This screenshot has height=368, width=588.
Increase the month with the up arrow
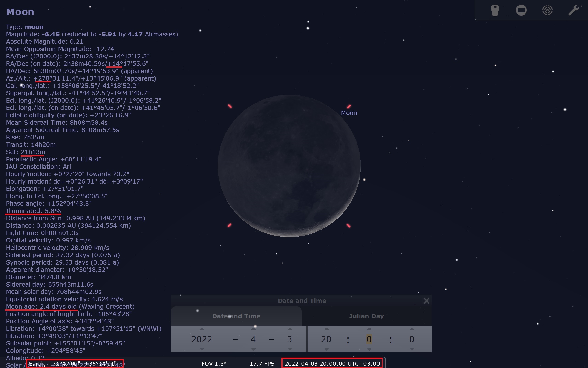click(253, 329)
